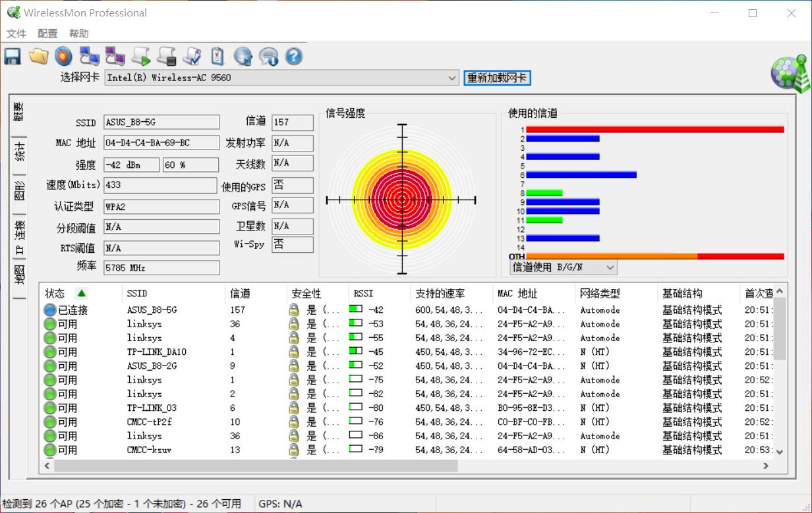The height and width of the screenshot is (513, 812).
Task: Open the check options scroll icon
Action: pyautogui.click(x=192, y=56)
